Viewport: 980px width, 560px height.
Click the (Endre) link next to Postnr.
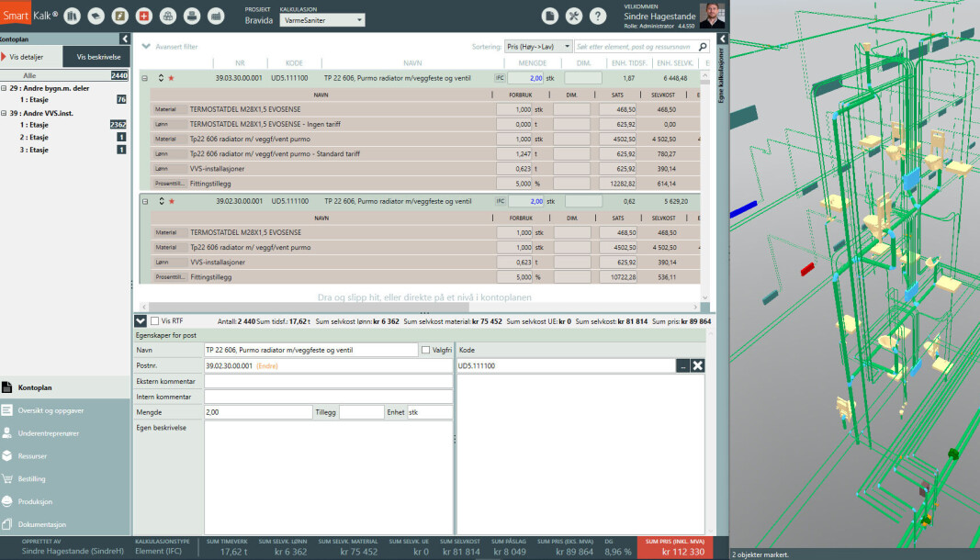point(267,366)
